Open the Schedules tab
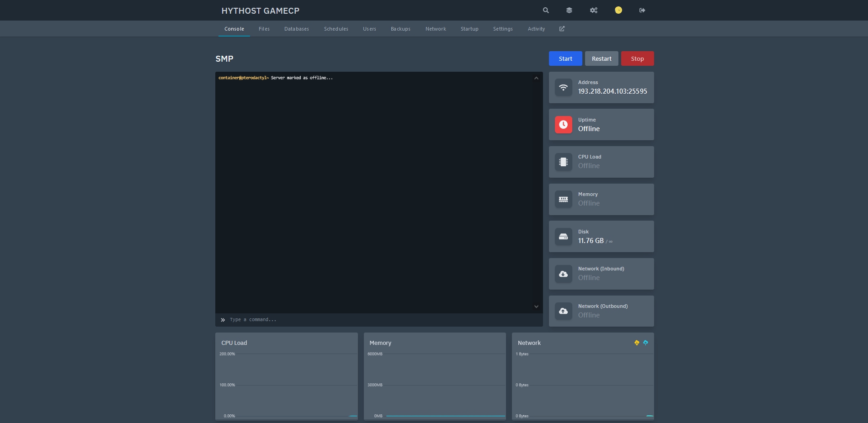 pos(336,29)
